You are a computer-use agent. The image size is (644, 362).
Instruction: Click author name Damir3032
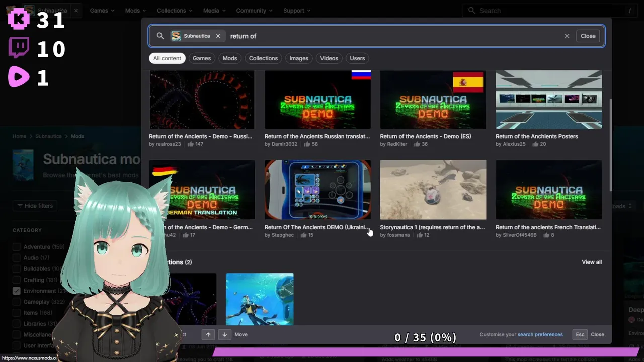284,144
